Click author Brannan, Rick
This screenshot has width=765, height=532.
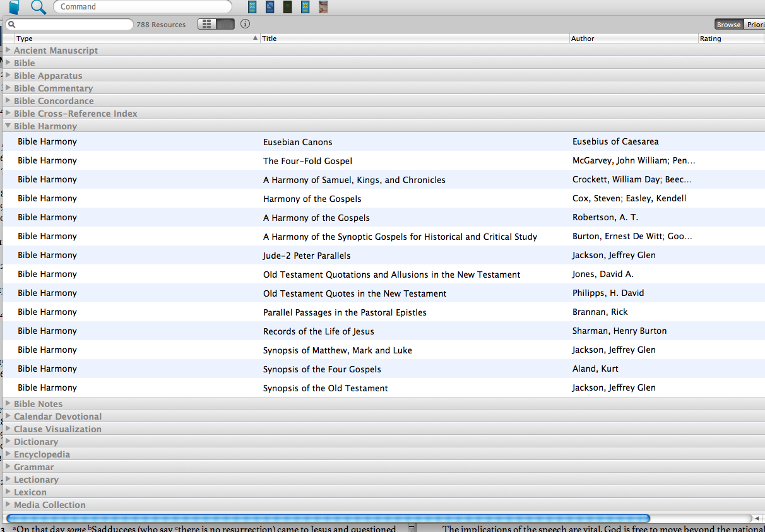pyautogui.click(x=600, y=312)
